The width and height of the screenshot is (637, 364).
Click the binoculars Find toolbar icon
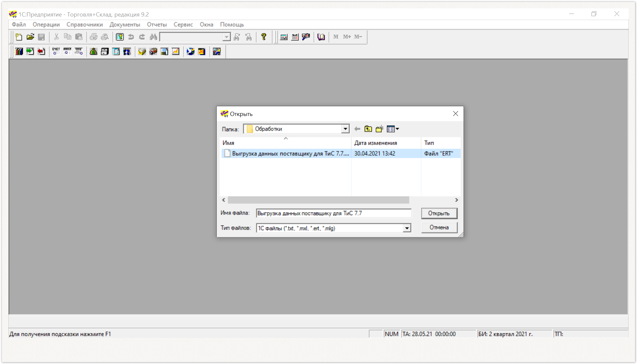[153, 37]
